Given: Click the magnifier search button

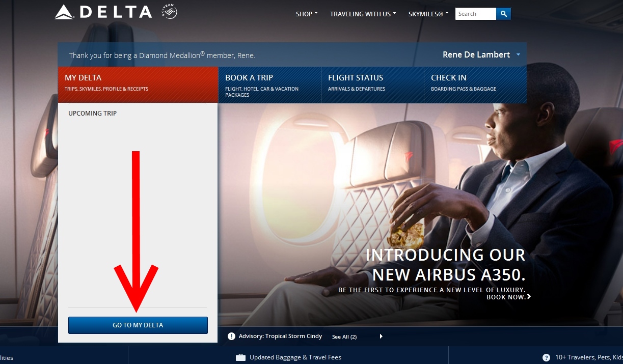Looking at the screenshot, I should [503, 14].
